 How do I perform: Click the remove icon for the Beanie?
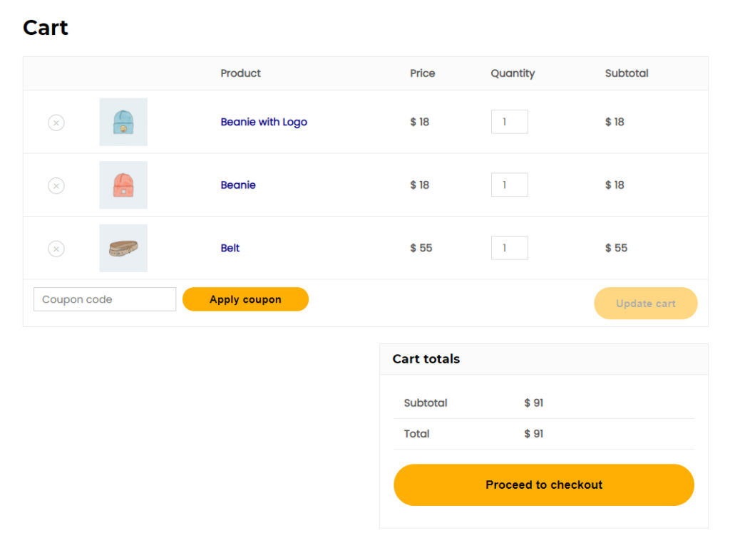pyautogui.click(x=56, y=186)
